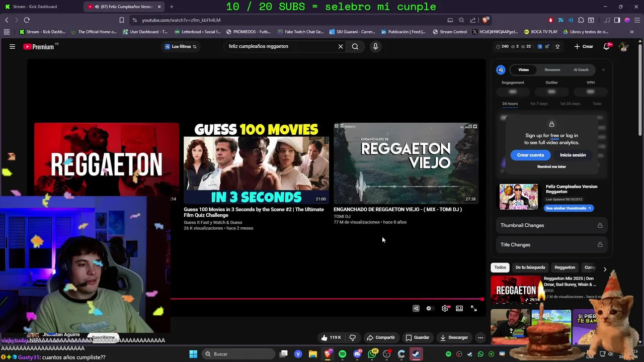Open Feliz Cumpleaños Version Reggaeton thumbnail
Screen dimensions: 644x362
[x=518, y=197]
